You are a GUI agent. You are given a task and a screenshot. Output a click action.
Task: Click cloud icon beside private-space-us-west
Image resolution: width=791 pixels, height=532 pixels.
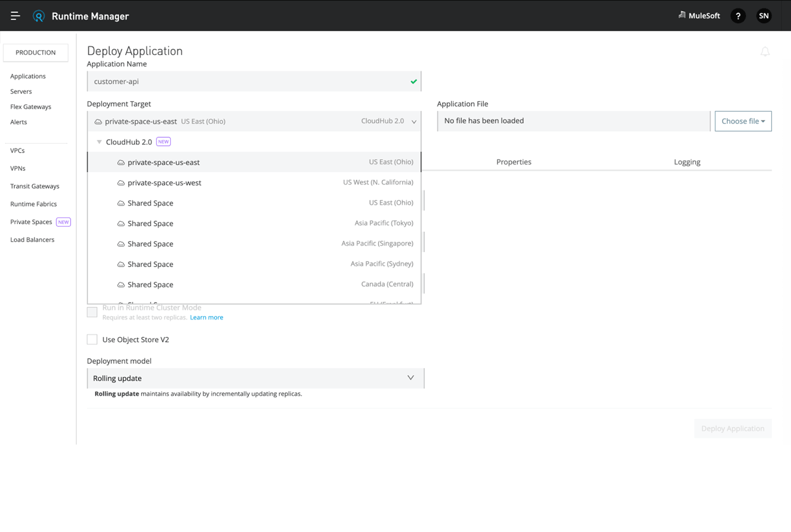pyautogui.click(x=121, y=183)
